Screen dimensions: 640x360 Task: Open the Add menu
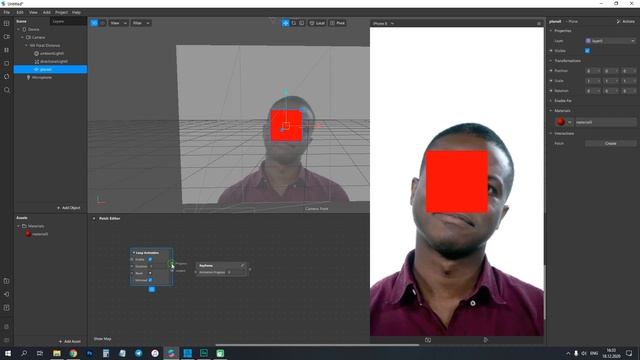47,12
